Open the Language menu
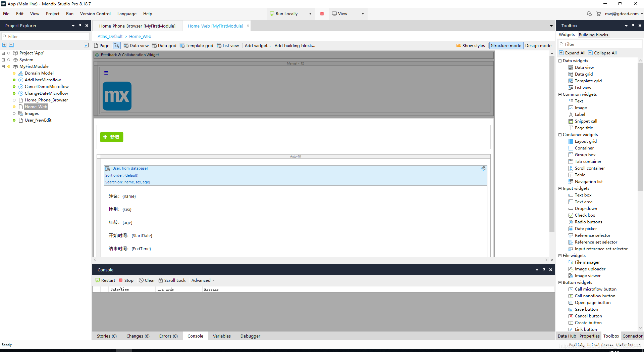This screenshot has width=644, height=352. click(x=127, y=14)
